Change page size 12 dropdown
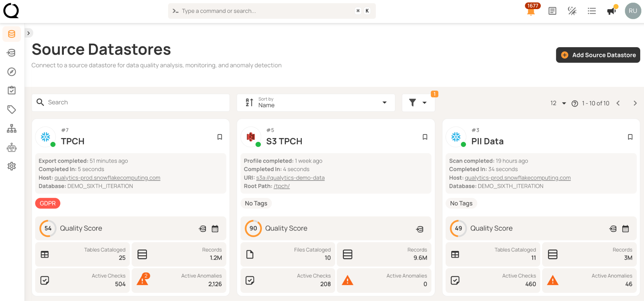The image size is (644, 301). coord(558,103)
